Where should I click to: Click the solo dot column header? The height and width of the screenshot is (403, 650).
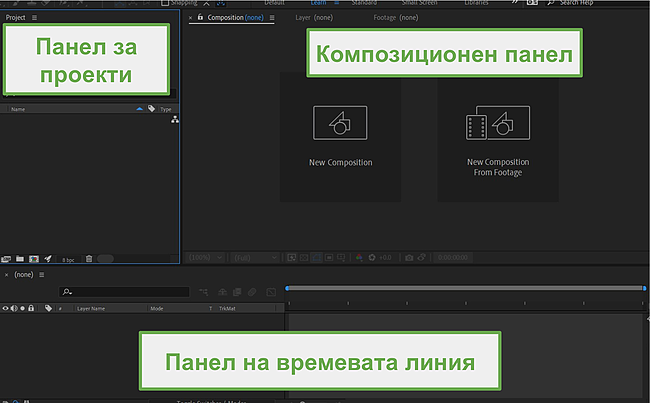(22, 308)
